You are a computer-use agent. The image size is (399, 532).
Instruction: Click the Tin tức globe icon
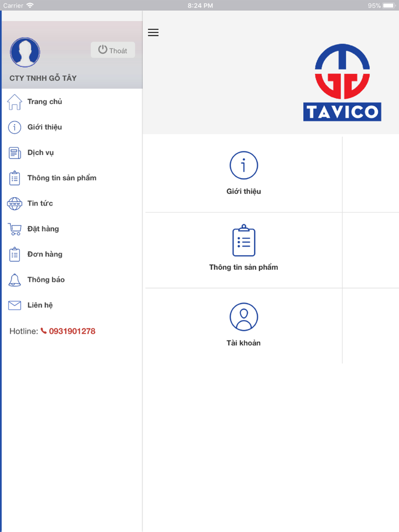(15, 204)
